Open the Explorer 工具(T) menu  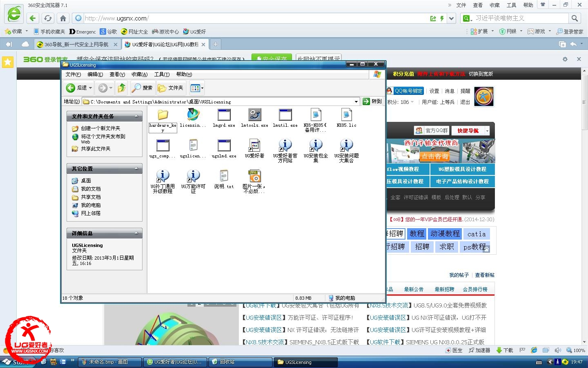point(162,74)
